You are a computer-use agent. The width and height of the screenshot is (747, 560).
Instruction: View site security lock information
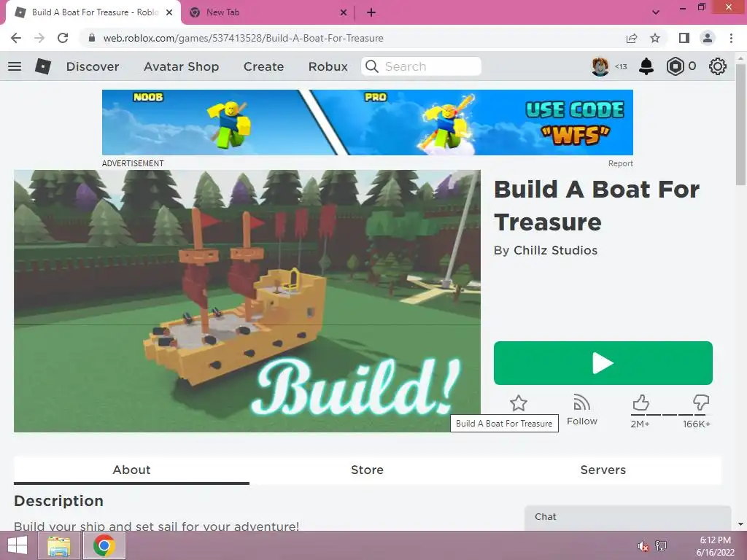92,38
